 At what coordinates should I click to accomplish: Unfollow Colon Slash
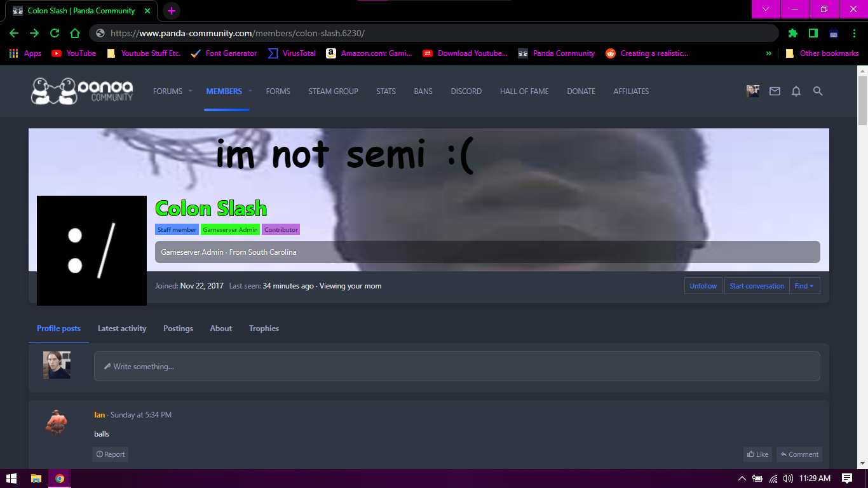click(703, 285)
